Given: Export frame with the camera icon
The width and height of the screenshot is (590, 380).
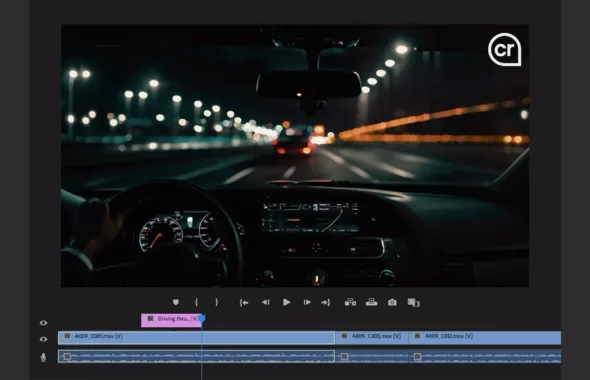Looking at the screenshot, I should (x=392, y=302).
